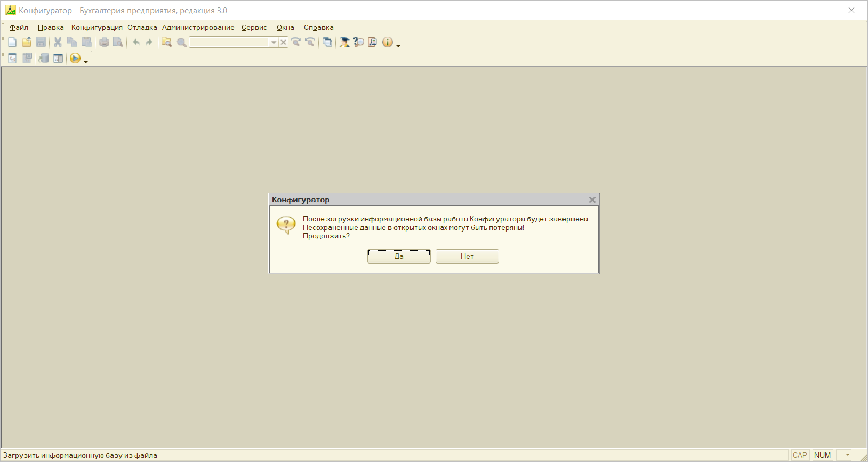Open the Syntax Assistant graduate icon

[344, 43]
